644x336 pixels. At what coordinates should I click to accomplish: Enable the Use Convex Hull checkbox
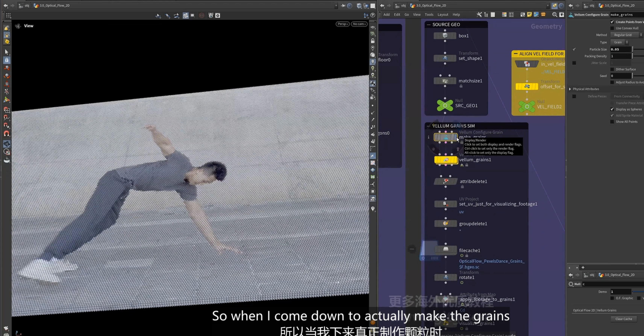612,28
